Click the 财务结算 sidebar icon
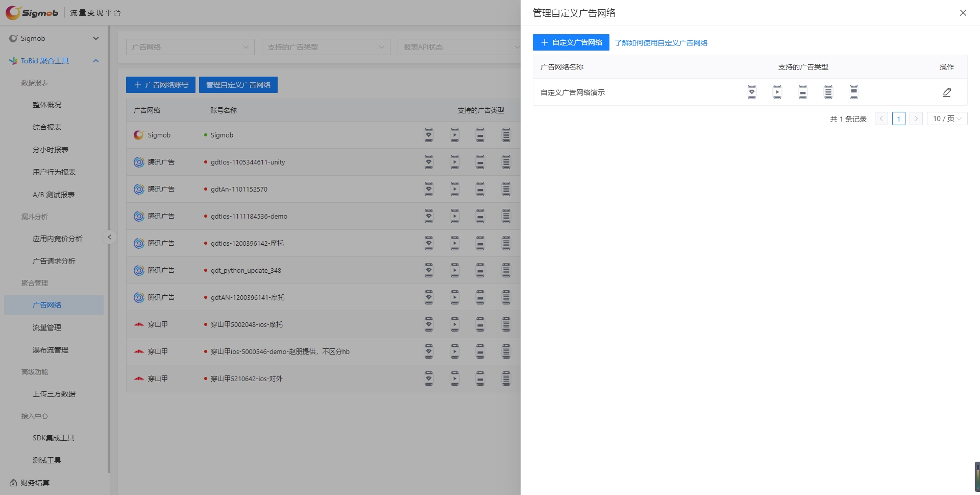 tap(13, 483)
